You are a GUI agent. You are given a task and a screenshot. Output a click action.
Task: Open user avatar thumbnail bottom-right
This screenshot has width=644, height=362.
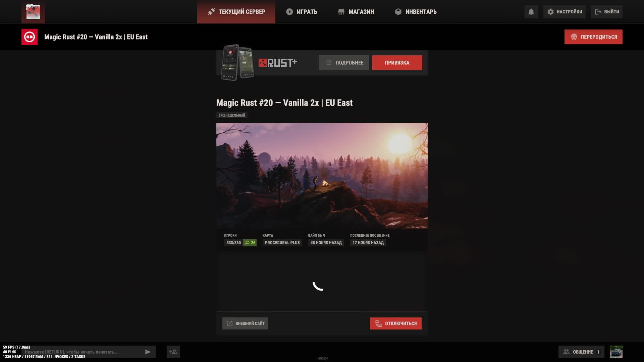616,352
